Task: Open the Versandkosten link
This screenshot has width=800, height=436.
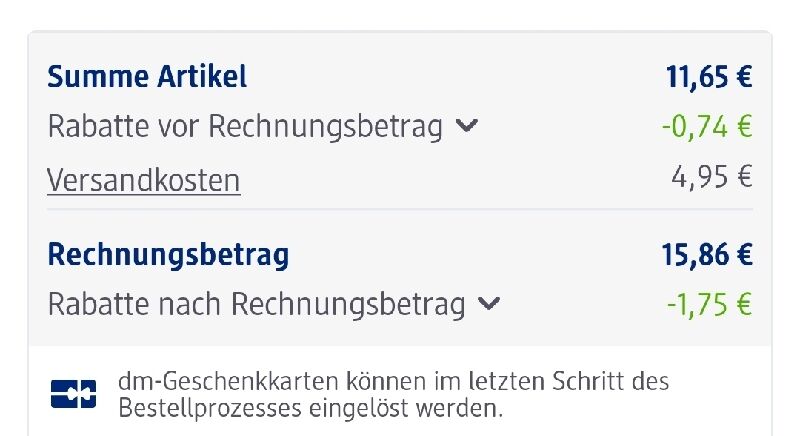Action: (x=143, y=180)
